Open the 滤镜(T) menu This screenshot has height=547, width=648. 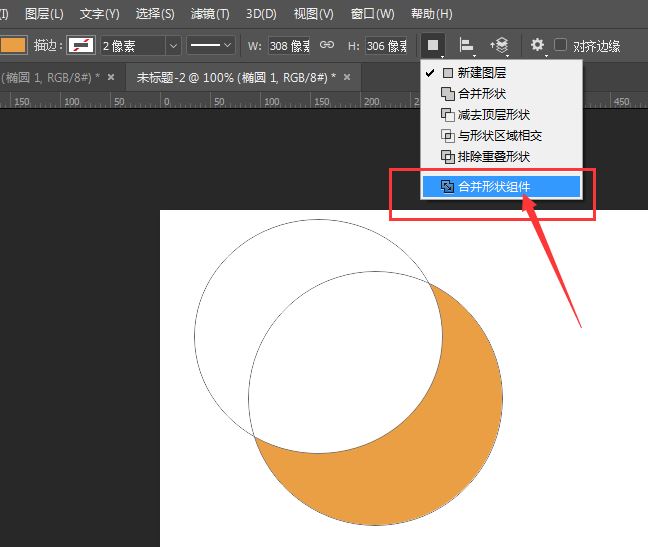point(210,14)
